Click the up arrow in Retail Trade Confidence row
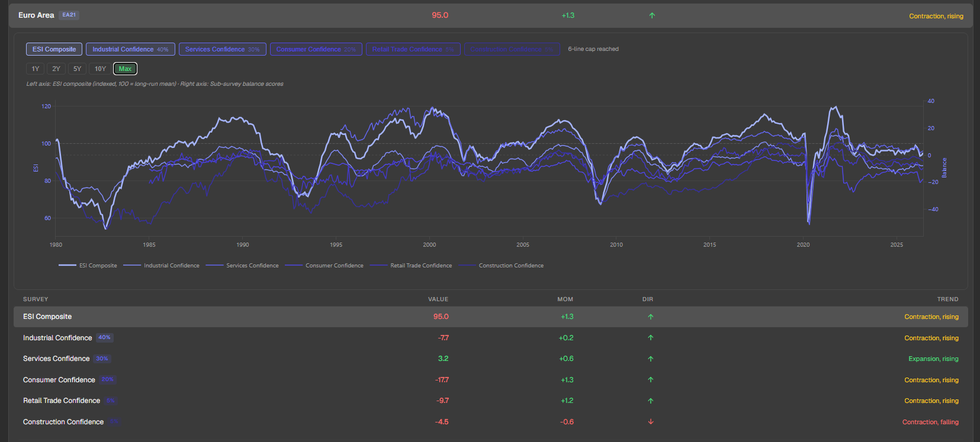Image resolution: width=980 pixels, height=442 pixels. (x=651, y=401)
